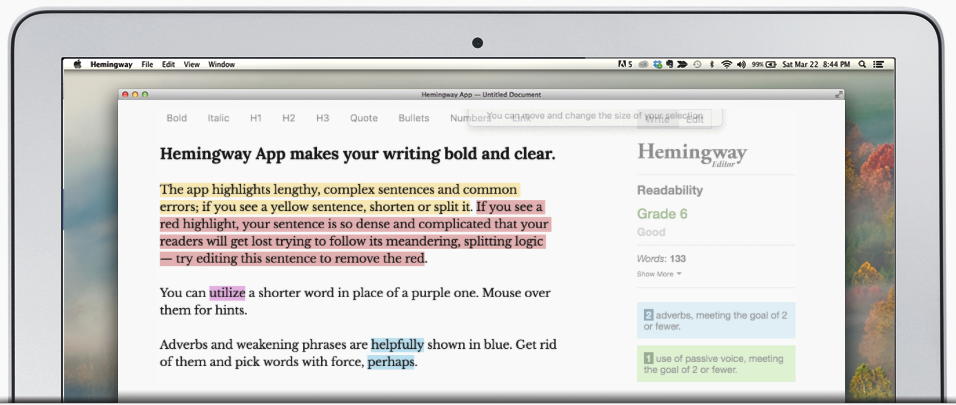Open the Notification Center list icon
This screenshot has height=405, width=956.
click(879, 64)
